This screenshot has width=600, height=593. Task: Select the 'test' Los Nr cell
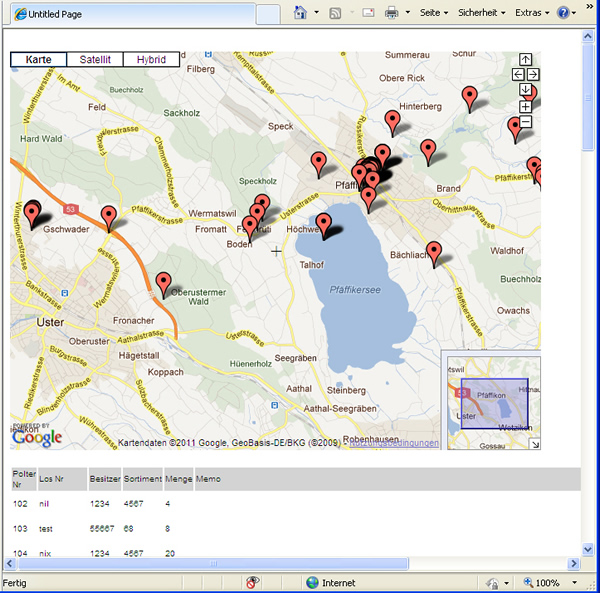46,529
